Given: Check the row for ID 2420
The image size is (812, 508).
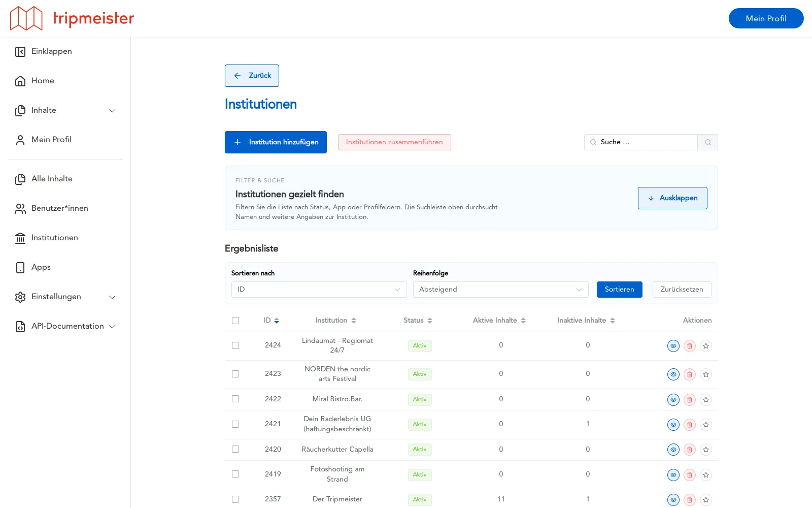Looking at the screenshot, I should tap(235, 449).
